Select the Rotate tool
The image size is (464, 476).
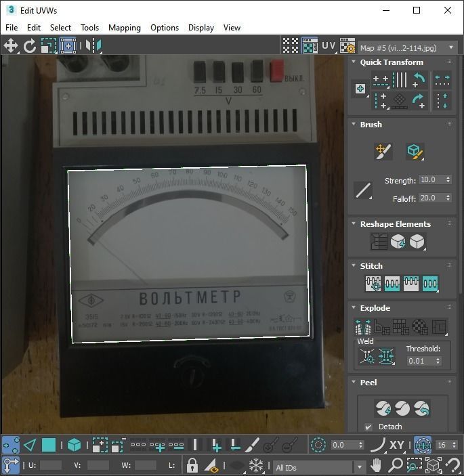[x=30, y=46]
